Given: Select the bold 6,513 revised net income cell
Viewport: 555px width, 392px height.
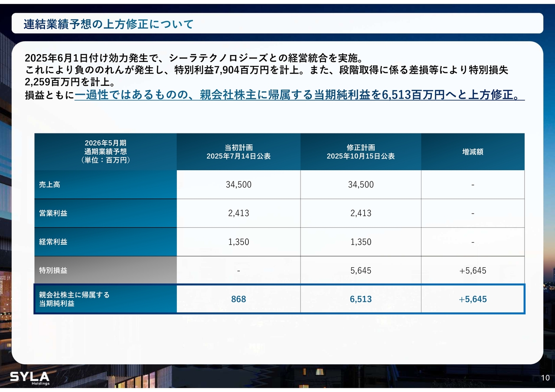Looking at the screenshot, I should click(361, 299).
